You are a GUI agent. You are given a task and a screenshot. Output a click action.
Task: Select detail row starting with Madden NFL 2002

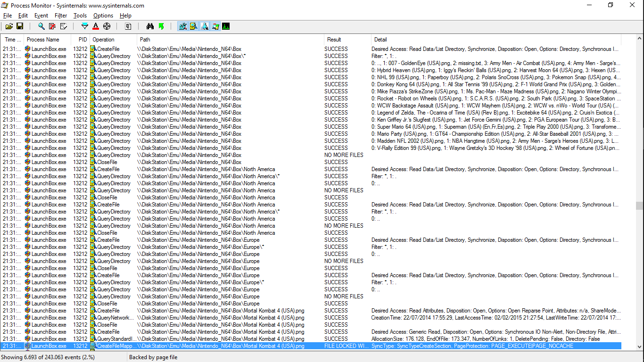[x=496, y=141]
